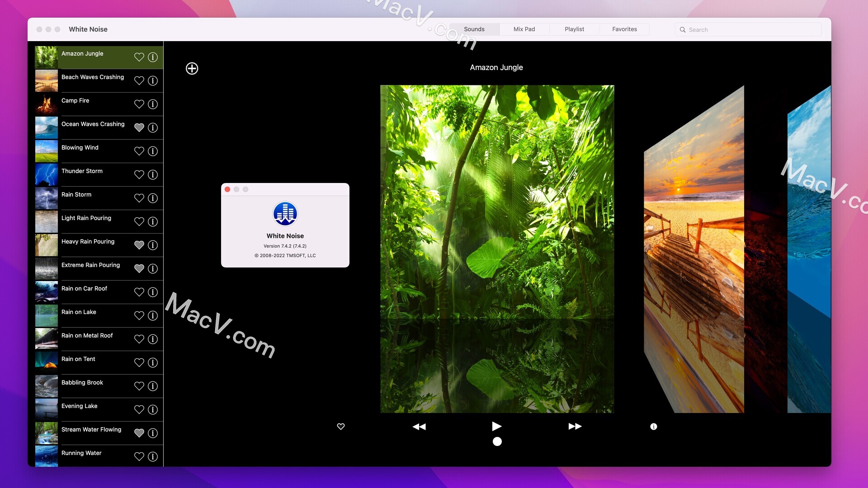Select the ocean wave artwork card
This screenshot has height=488, width=868.
point(809,249)
